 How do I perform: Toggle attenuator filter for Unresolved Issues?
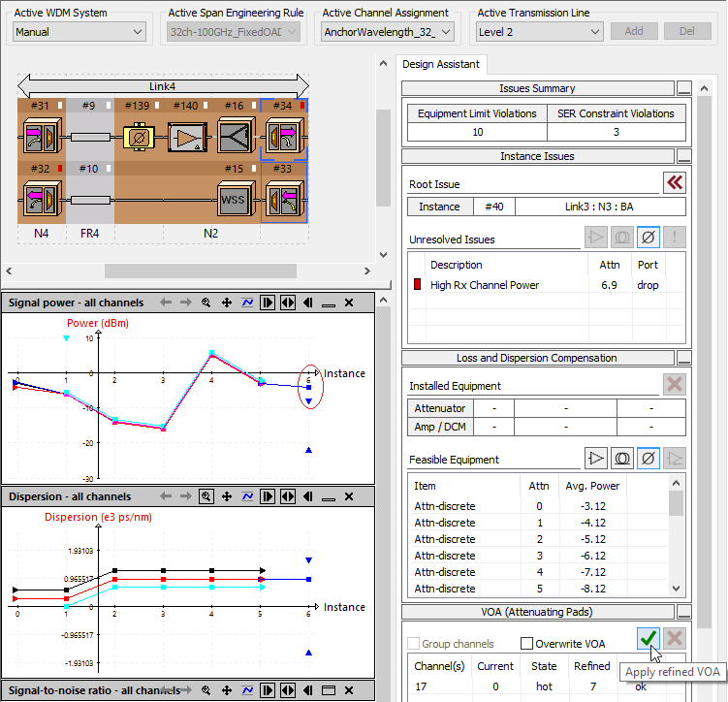(649, 238)
